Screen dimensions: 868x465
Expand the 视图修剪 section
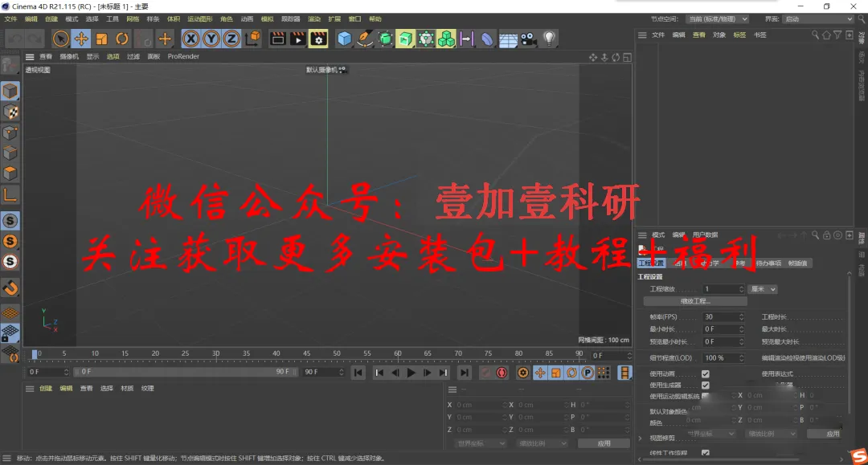(641, 438)
